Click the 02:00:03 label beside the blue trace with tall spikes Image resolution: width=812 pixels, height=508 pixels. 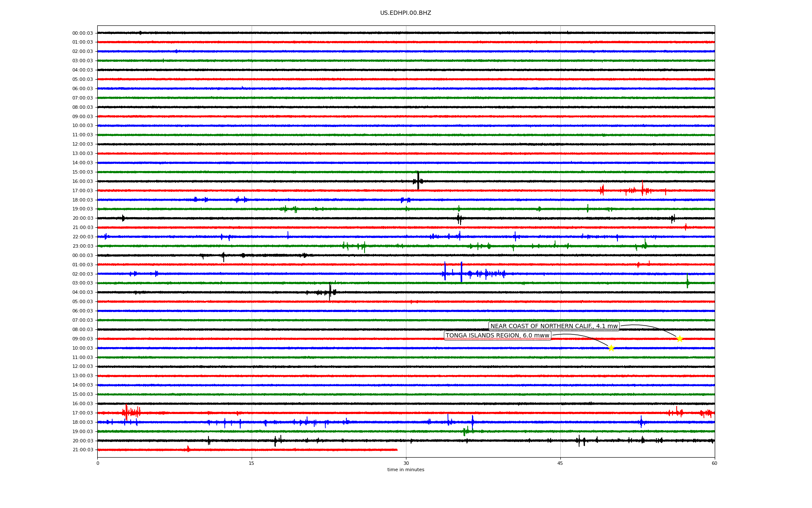(82, 274)
